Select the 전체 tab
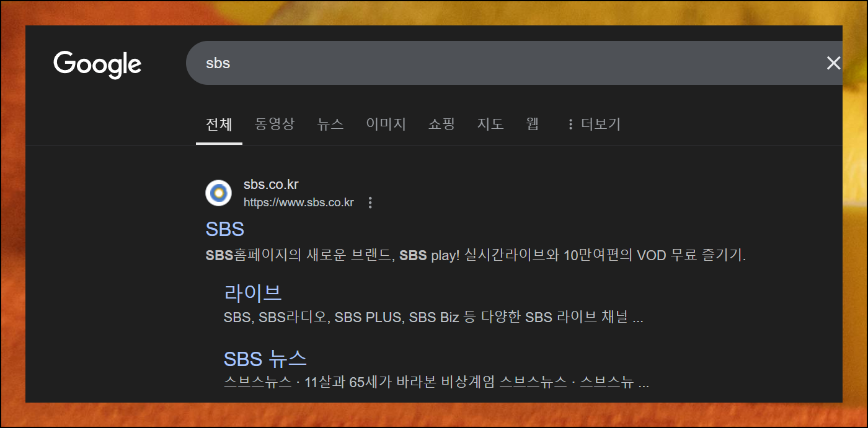Screen dimensions: 868x428 coord(219,124)
